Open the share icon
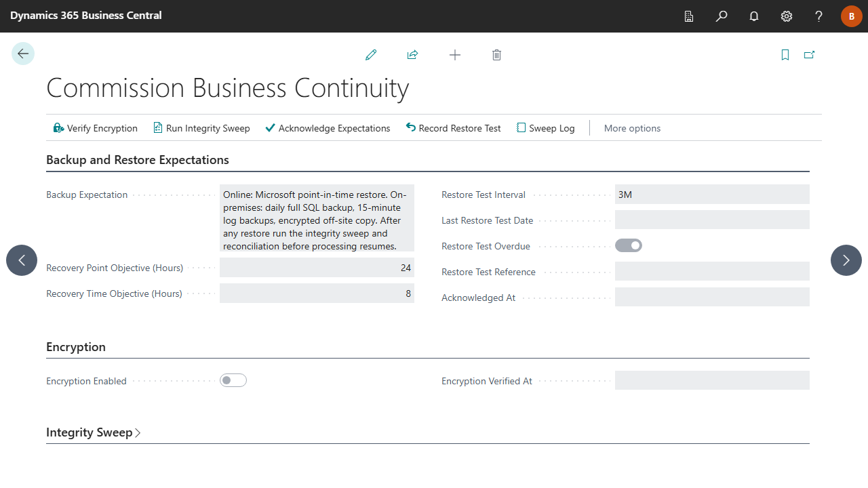Image resolution: width=868 pixels, height=488 pixels. coord(412,55)
